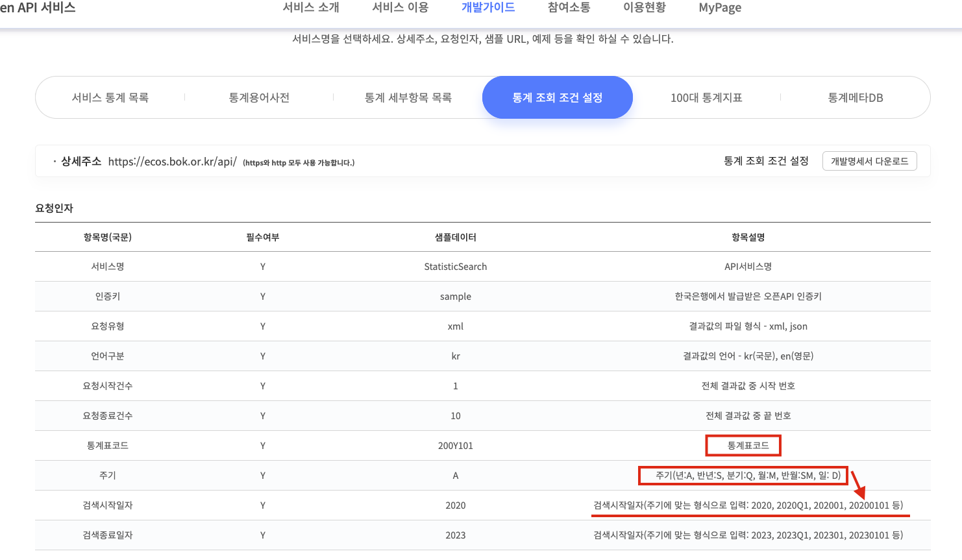Click the Y cell in the 서비스명 row

(263, 267)
